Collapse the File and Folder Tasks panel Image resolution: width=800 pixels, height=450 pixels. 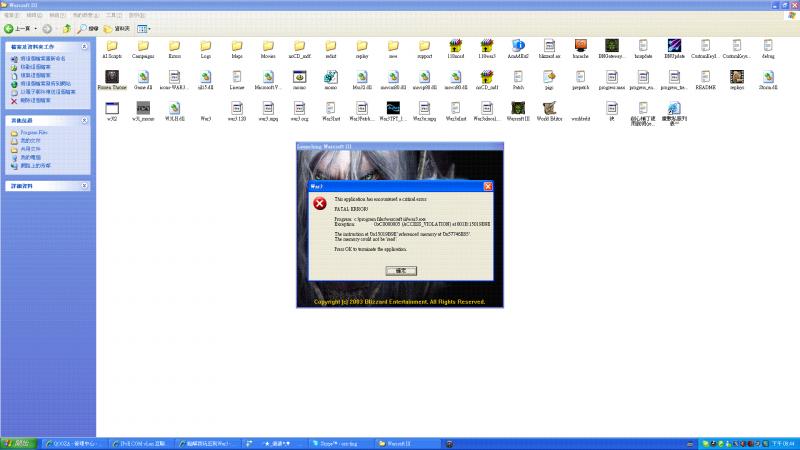tap(85, 46)
